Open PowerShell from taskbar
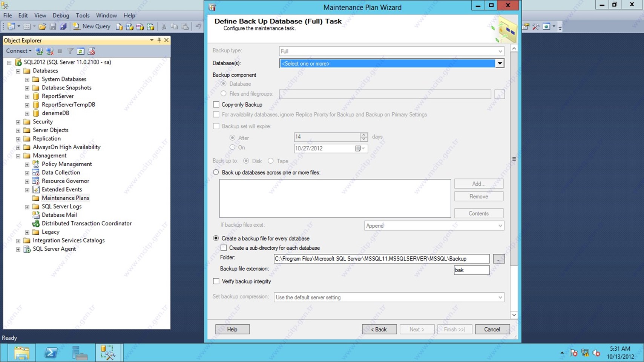The image size is (644, 362). coord(51,353)
